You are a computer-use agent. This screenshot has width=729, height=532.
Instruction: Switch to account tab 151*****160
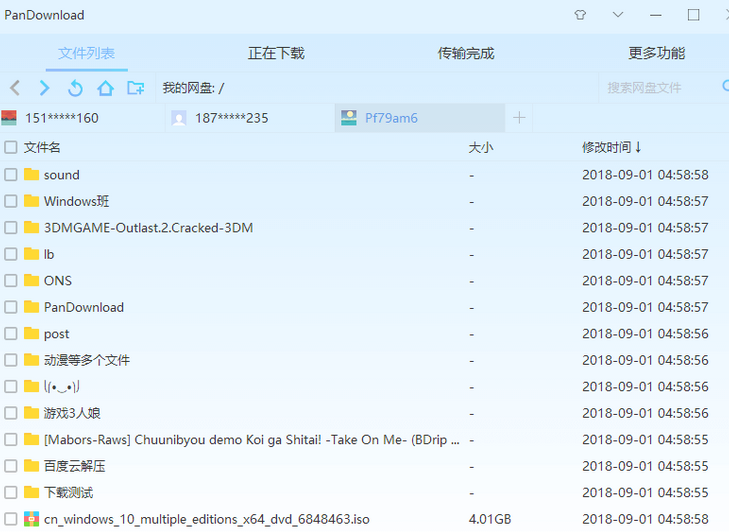click(82, 118)
